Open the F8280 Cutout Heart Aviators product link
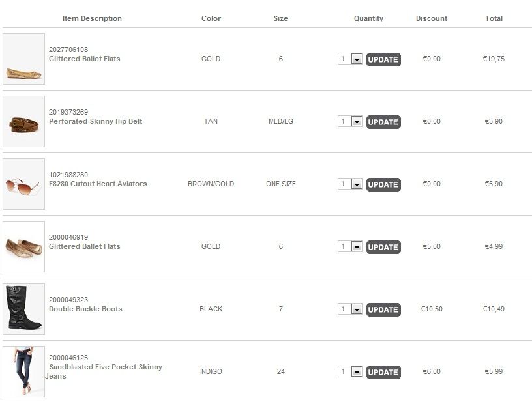Screen dimensions: 532x402 (x=98, y=184)
